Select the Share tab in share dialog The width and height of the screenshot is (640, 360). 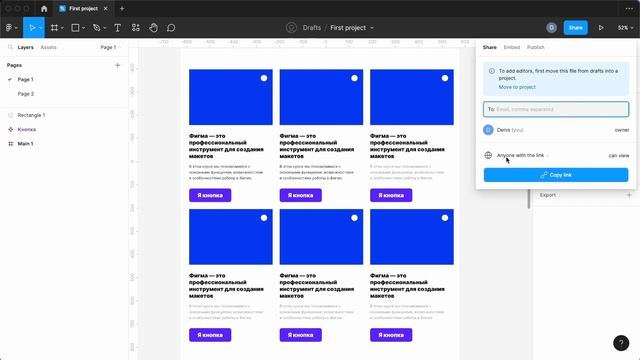click(x=489, y=47)
